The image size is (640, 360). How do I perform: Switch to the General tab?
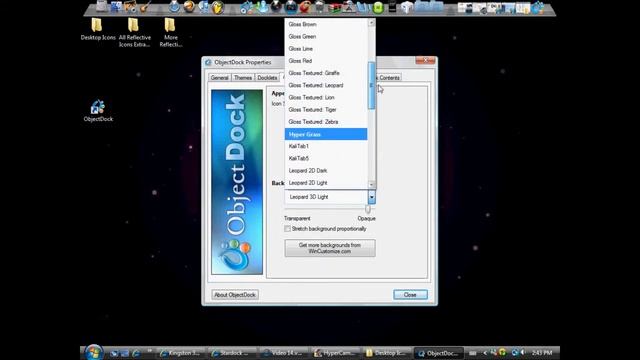pos(220,78)
